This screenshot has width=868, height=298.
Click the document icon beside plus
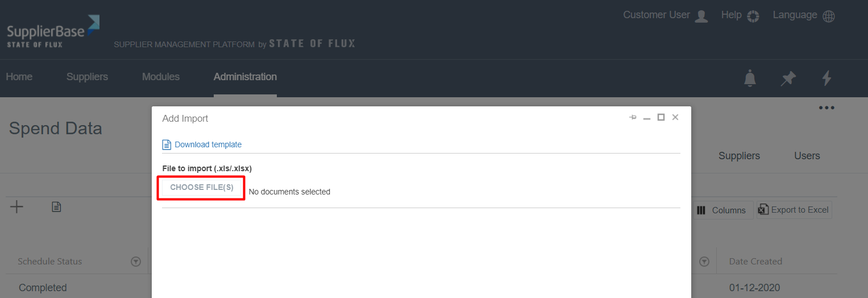coord(56,207)
